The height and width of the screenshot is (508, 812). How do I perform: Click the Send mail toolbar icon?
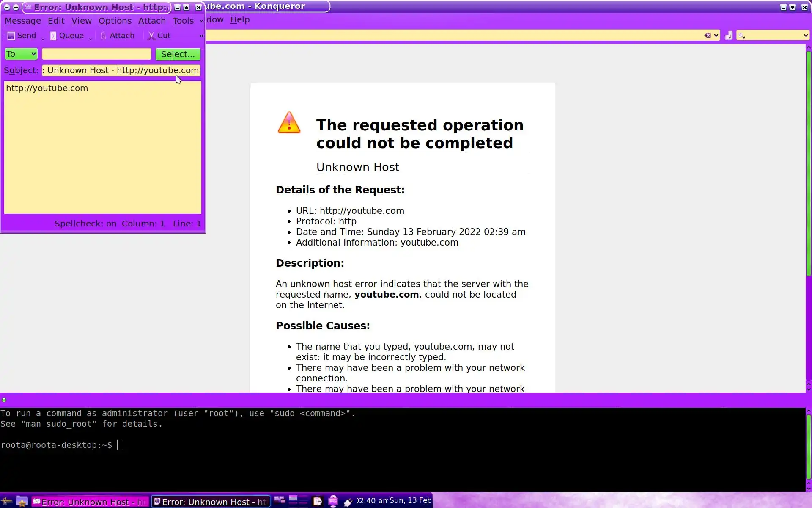(11, 36)
